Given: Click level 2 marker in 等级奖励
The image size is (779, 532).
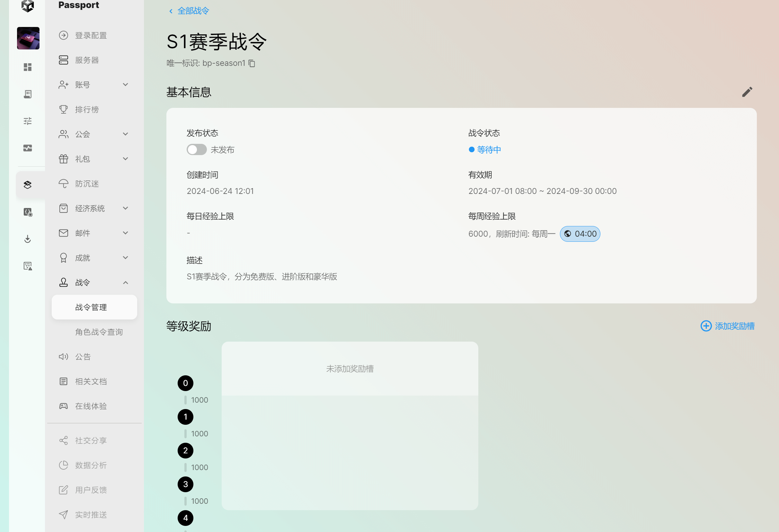Looking at the screenshot, I should 185,450.
